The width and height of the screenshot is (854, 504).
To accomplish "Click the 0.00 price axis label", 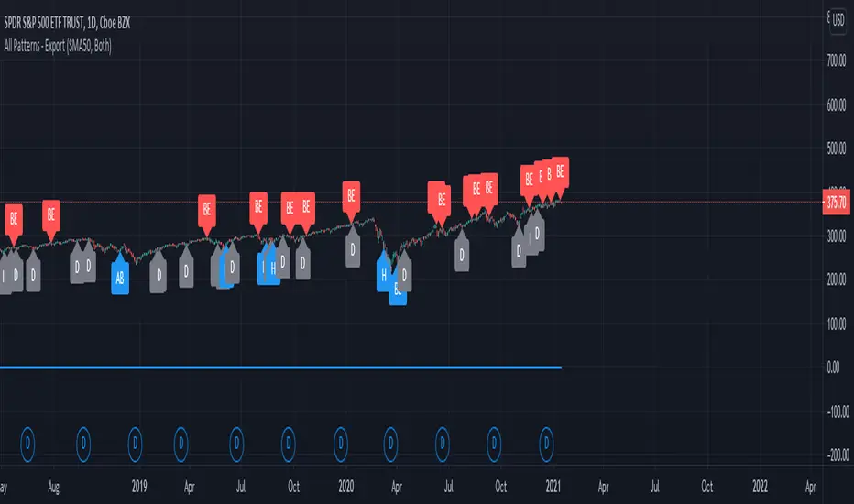I will coord(833,367).
